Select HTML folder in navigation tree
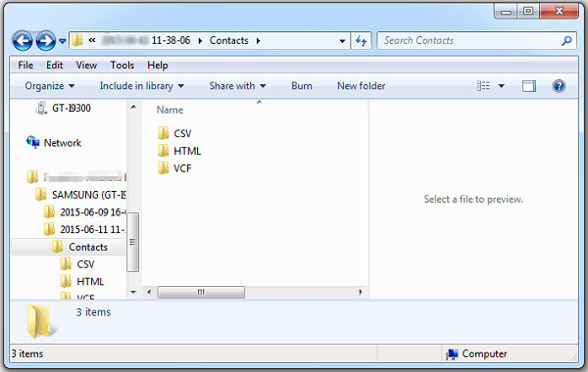Viewport: 588px width, 372px height. (x=82, y=281)
